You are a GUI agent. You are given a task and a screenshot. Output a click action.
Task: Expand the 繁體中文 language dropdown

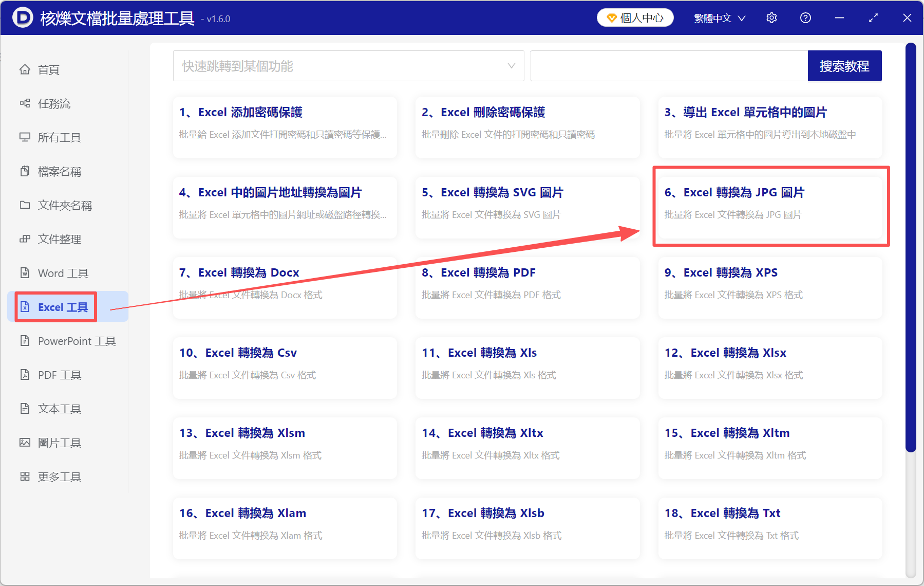719,17
